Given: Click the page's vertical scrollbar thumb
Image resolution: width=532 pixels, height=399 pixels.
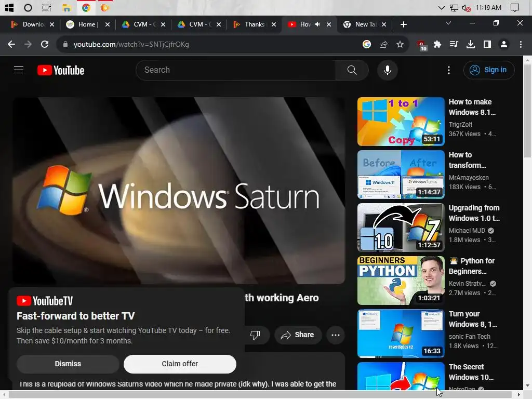Looking at the screenshot, I should click(x=527, y=111).
